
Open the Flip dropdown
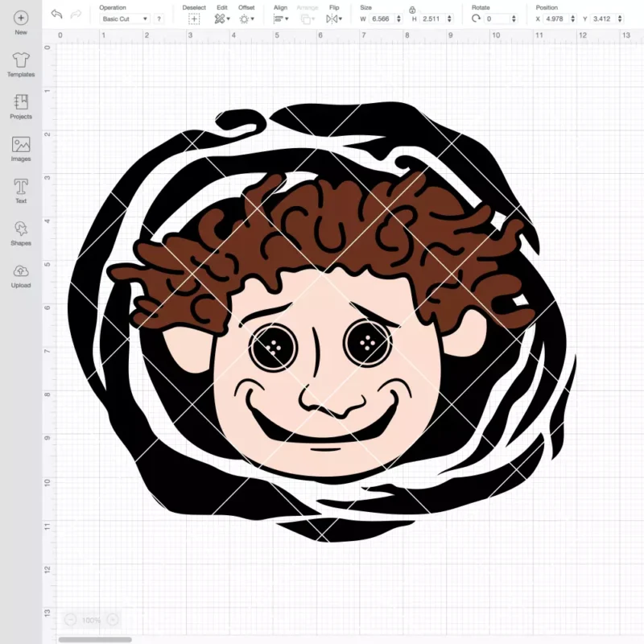point(334,19)
